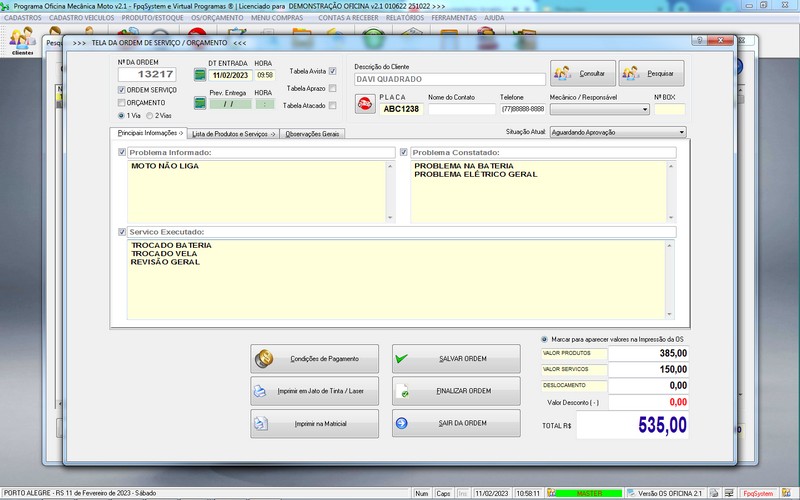Click FINALIZAR ORDEM button

coord(456,391)
